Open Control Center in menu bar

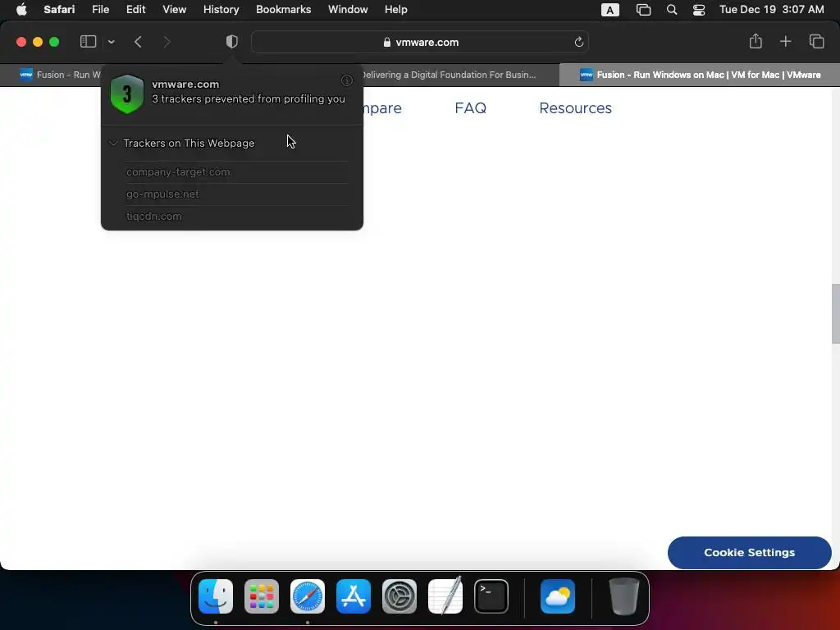tap(699, 10)
